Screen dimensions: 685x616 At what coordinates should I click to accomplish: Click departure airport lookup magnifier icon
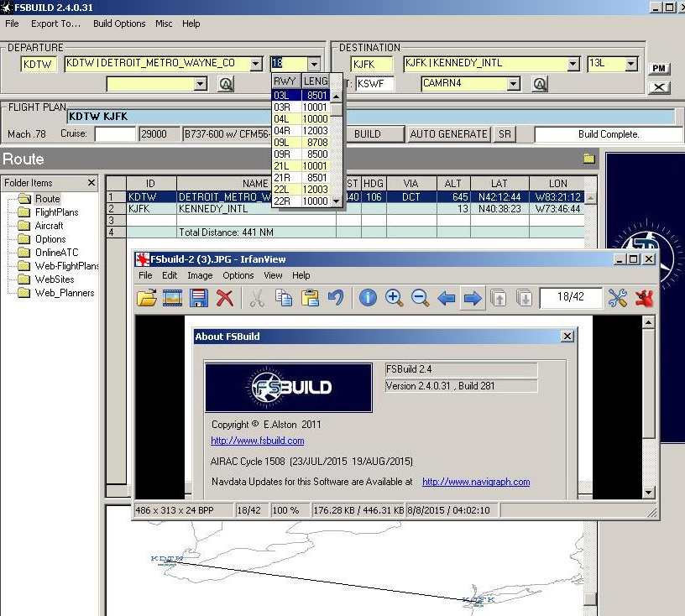click(x=226, y=83)
